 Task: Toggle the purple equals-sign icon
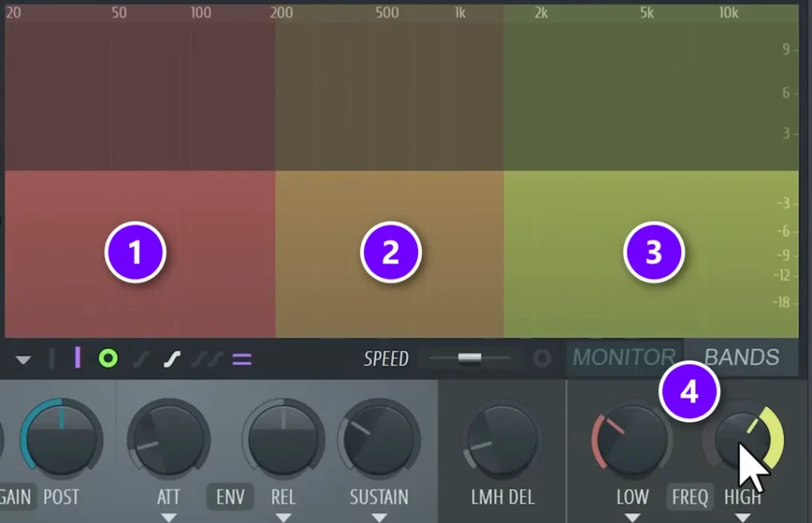[x=242, y=359]
